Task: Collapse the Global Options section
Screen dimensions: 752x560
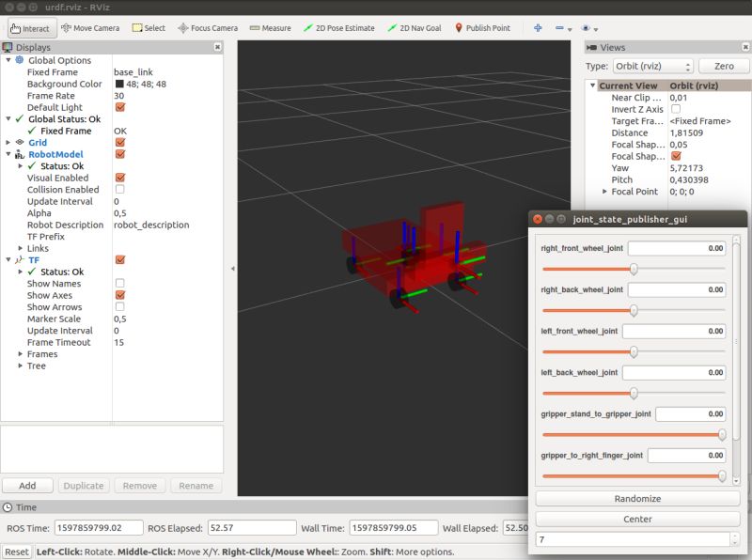Action: pos(8,59)
